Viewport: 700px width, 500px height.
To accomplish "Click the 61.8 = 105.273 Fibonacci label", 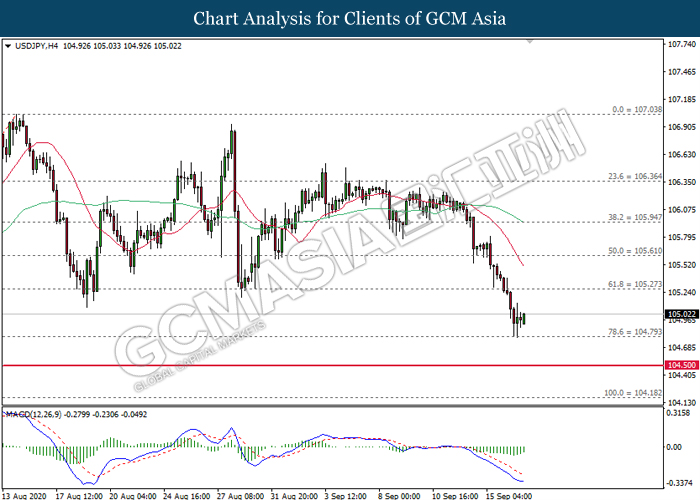I will (635, 284).
